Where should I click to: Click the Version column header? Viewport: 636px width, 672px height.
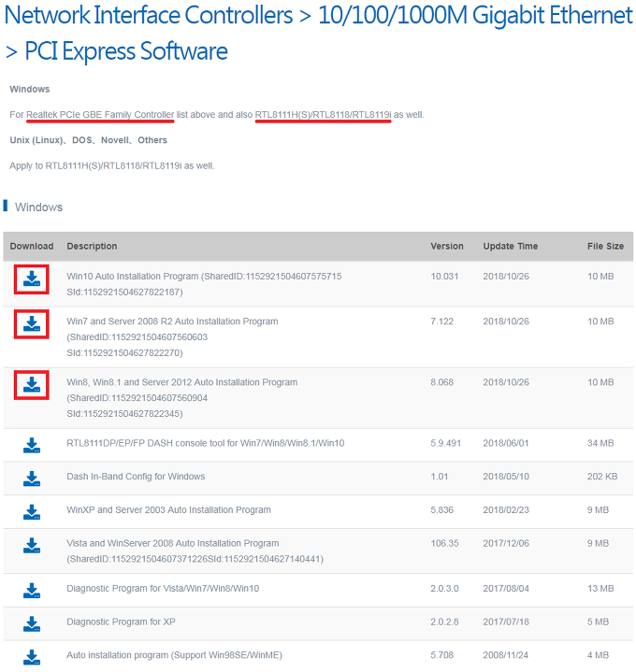pos(447,246)
